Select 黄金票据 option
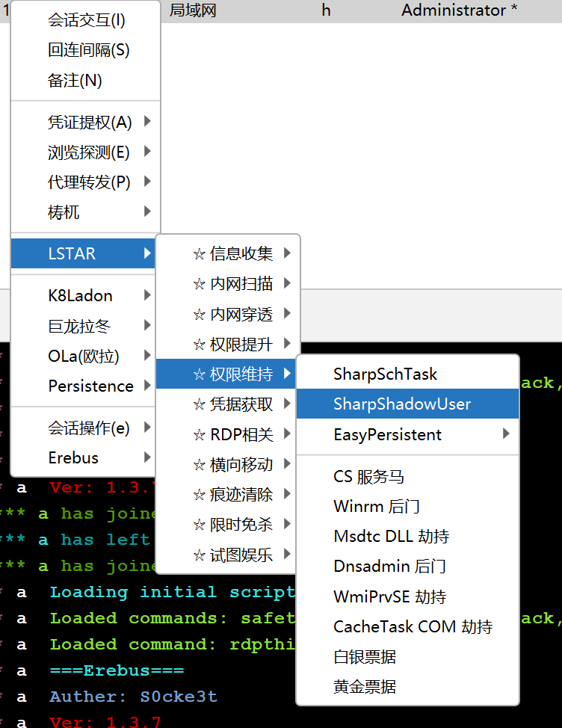 [407, 687]
